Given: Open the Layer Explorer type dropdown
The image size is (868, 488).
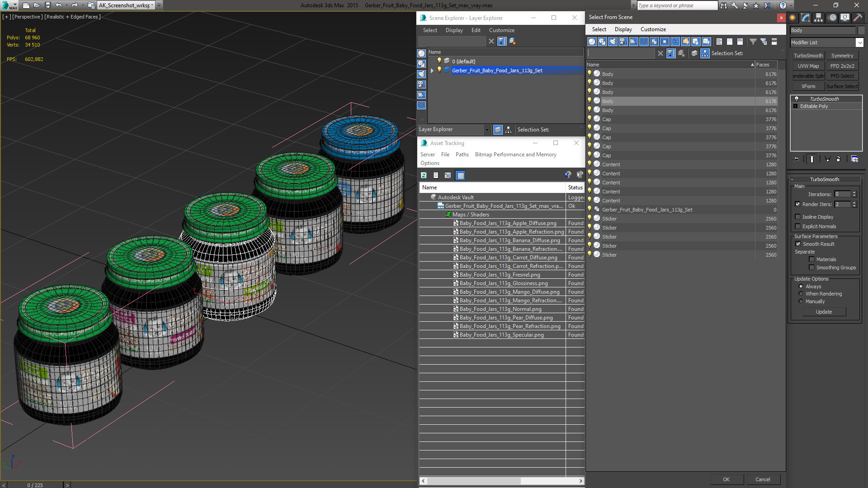Looking at the screenshot, I should (x=487, y=130).
